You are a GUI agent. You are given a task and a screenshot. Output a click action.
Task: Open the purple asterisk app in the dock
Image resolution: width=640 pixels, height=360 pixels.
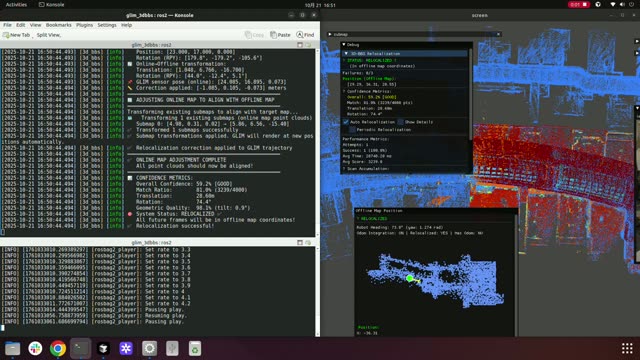pyautogui.click(x=126, y=348)
